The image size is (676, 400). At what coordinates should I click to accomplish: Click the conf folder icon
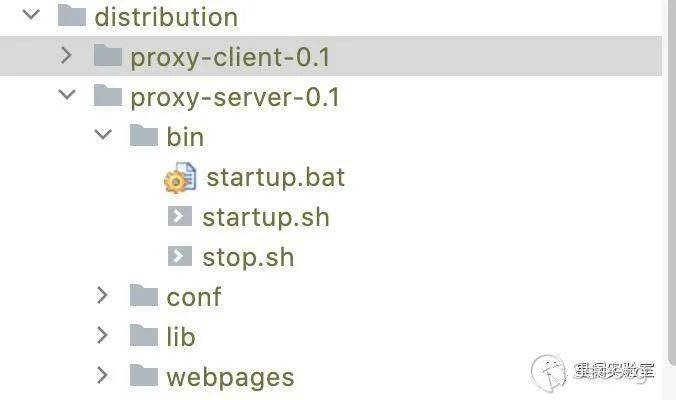pyautogui.click(x=144, y=296)
